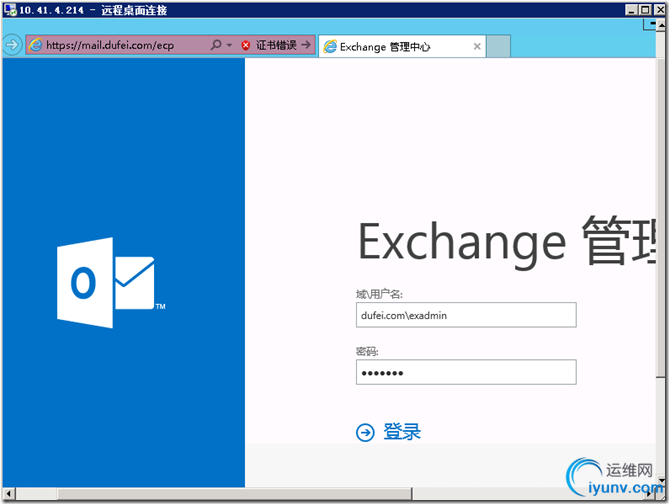Click the Exchange 管理 heading text
The height and width of the screenshot is (504, 669).
click(x=507, y=242)
